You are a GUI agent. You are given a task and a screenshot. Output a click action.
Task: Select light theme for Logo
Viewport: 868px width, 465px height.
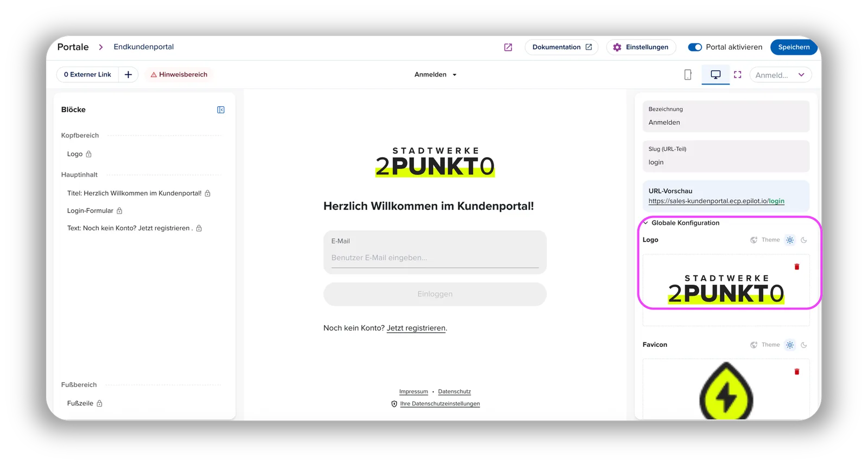click(x=790, y=240)
